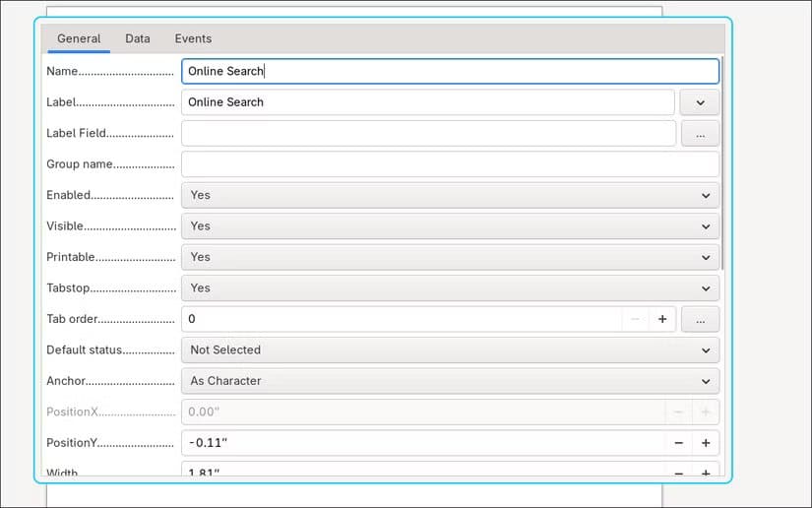Open the Events tab
812x508 pixels.
pos(193,38)
